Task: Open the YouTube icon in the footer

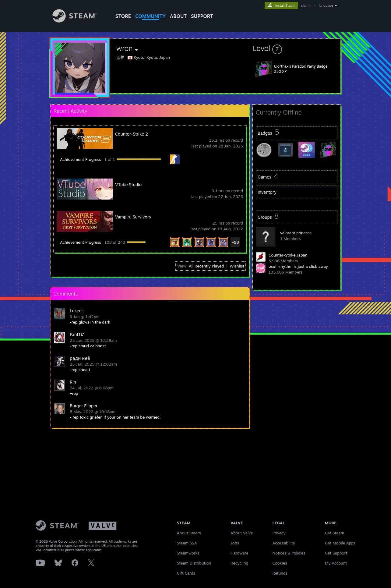Action: click(40, 563)
